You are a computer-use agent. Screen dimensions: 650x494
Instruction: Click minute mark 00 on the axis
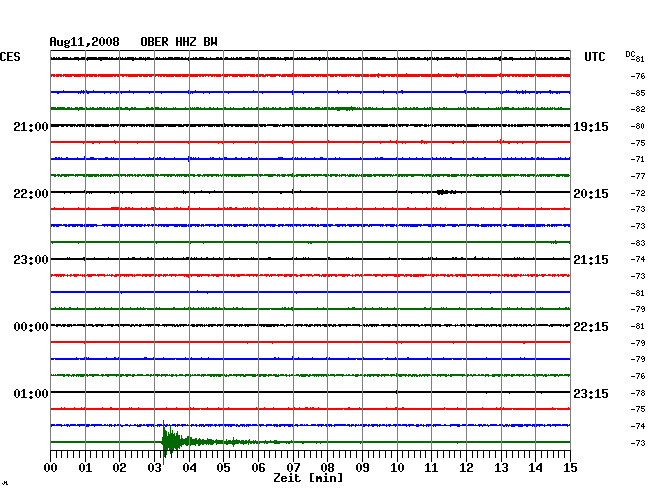51,467
